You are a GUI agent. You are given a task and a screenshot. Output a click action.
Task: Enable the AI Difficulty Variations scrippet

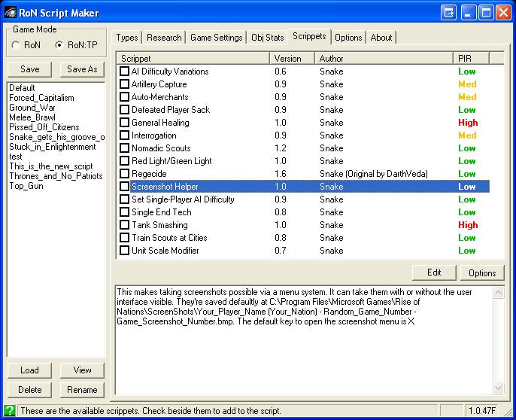pyautogui.click(x=125, y=72)
